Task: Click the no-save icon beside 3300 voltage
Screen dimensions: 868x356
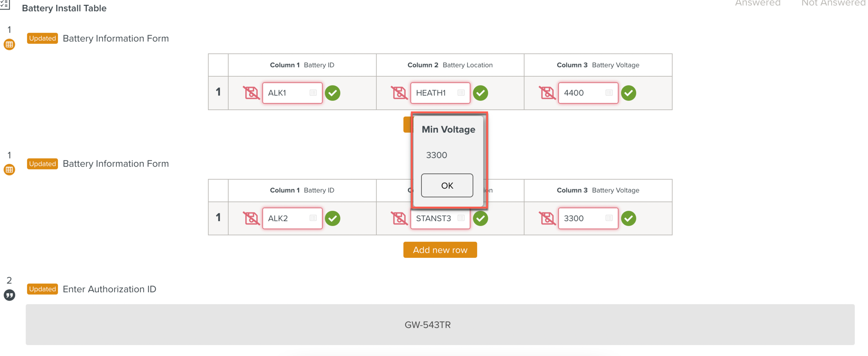Action: (x=547, y=218)
